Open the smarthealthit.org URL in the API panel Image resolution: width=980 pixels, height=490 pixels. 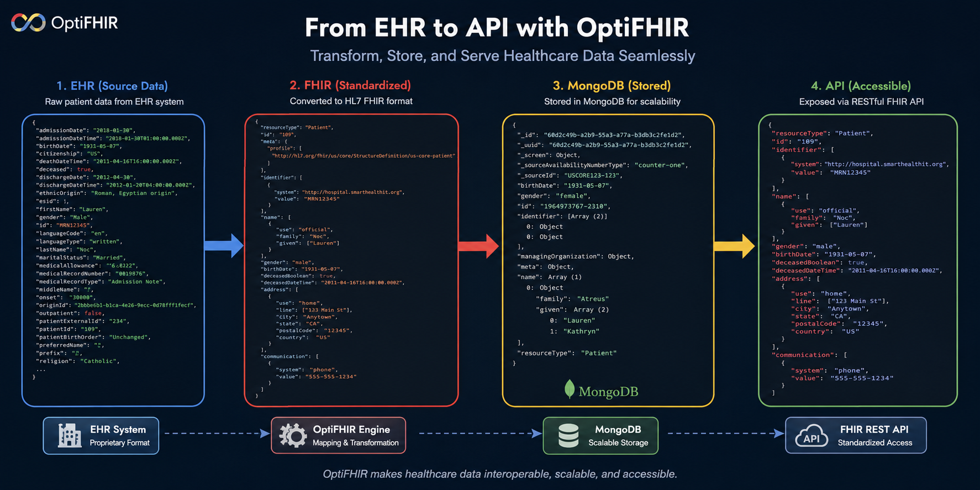tap(886, 164)
